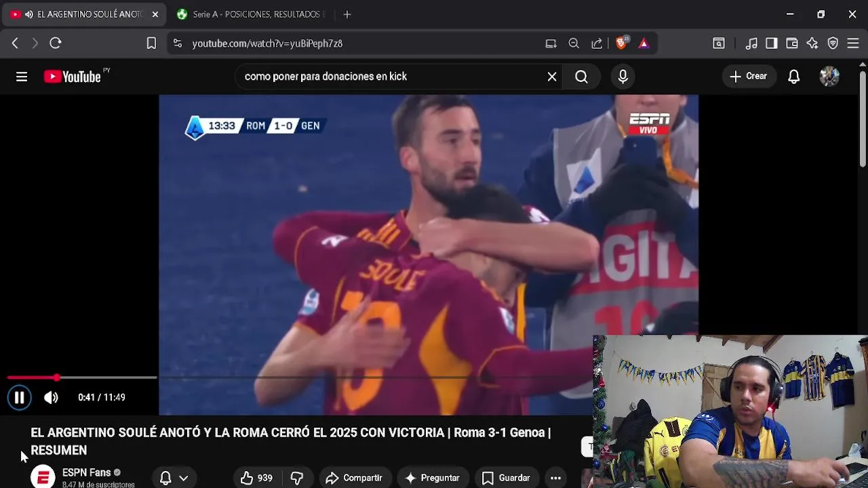Reload the current page
868x488 pixels.
coord(56,43)
